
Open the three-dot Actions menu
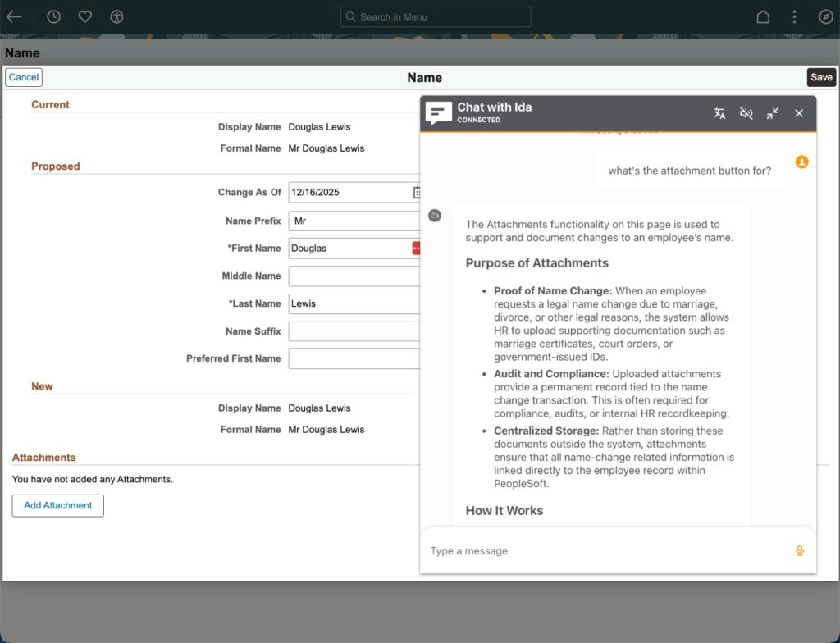tap(794, 16)
